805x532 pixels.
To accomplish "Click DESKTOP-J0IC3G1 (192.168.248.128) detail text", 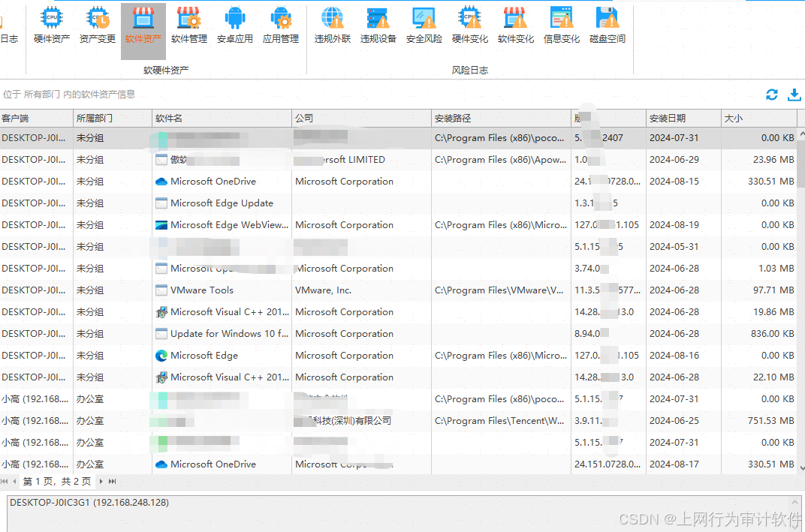I will [x=89, y=503].
